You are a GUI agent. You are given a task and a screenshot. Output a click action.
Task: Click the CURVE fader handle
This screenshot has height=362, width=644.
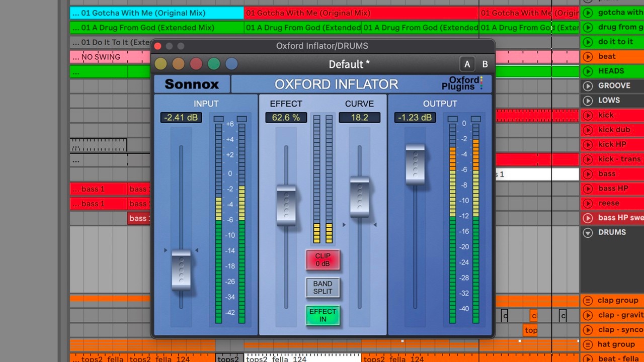click(359, 197)
